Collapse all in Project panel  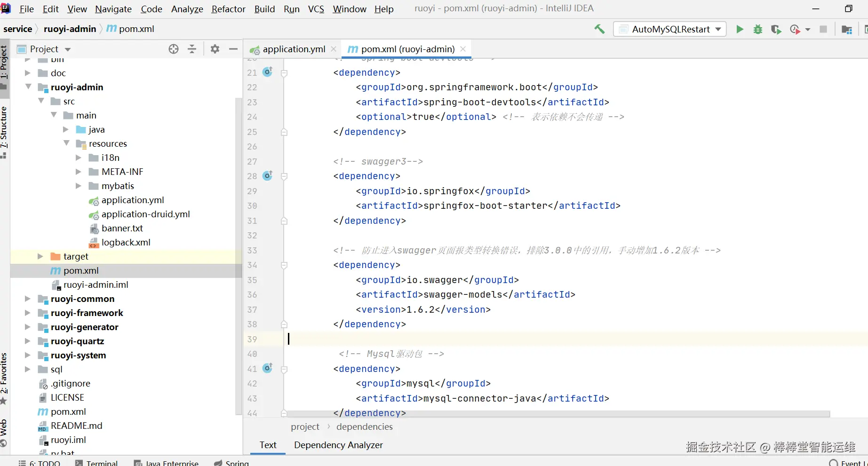[x=192, y=49]
